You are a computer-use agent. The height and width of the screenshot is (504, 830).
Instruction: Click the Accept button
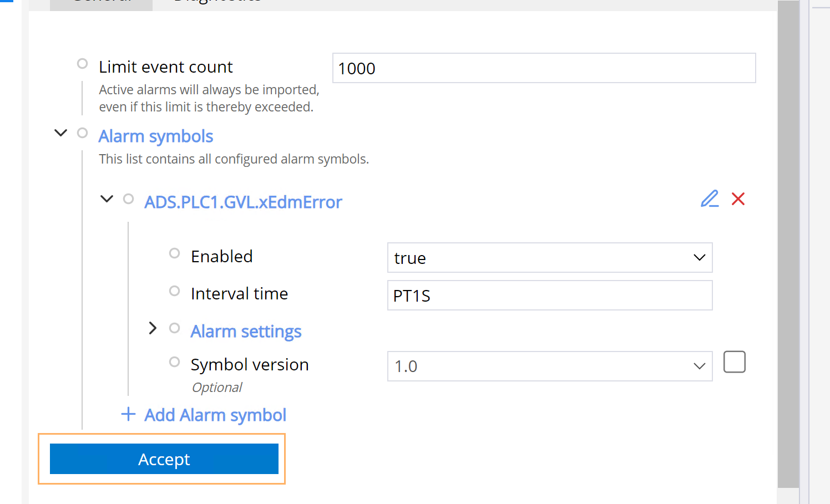164,459
